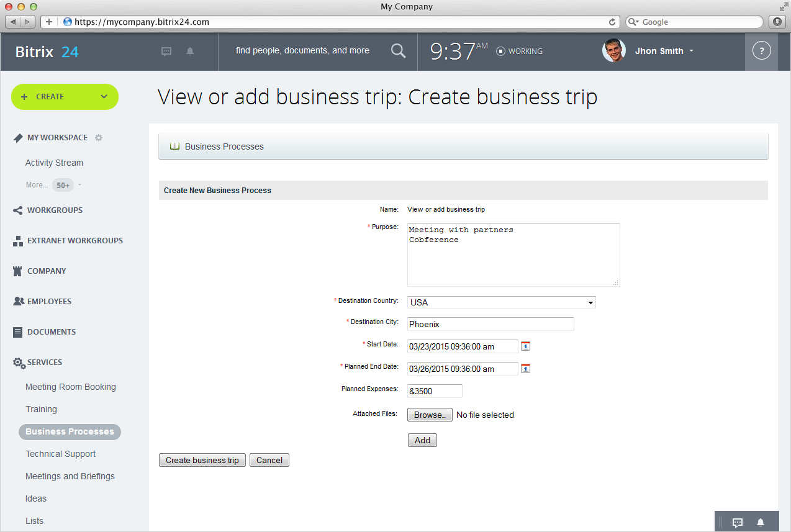The height and width of the screenshot is (532, 791).
Task: Click the Employees people icon in sidebar
Action: point(19,301)
